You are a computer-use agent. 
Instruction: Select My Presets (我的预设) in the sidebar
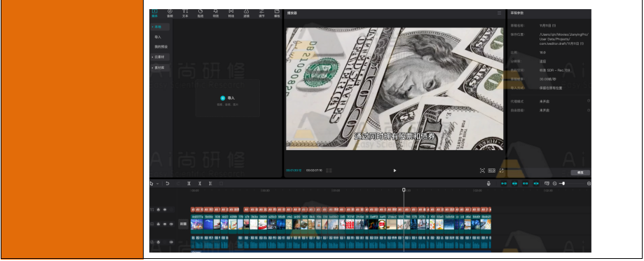click(160, 47)
